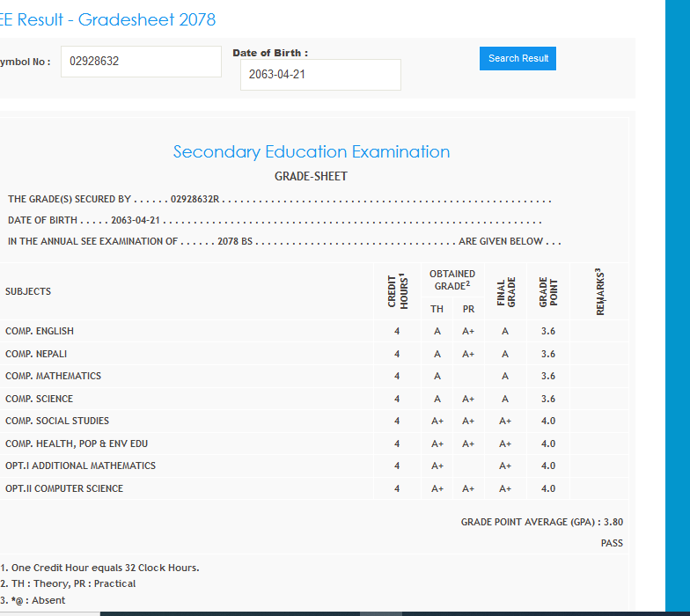Focus the Date of Birth input field
This screenshot has width=690, height=616.
(320, 75)
